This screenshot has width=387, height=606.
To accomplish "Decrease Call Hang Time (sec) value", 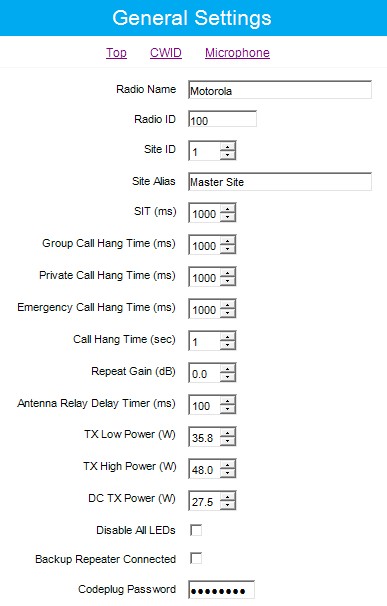I will coord(227,346).
